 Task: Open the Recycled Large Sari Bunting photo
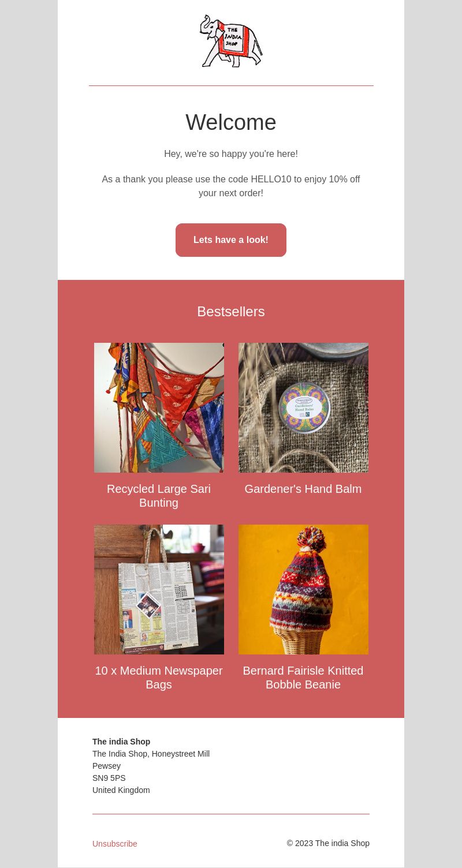159,407
